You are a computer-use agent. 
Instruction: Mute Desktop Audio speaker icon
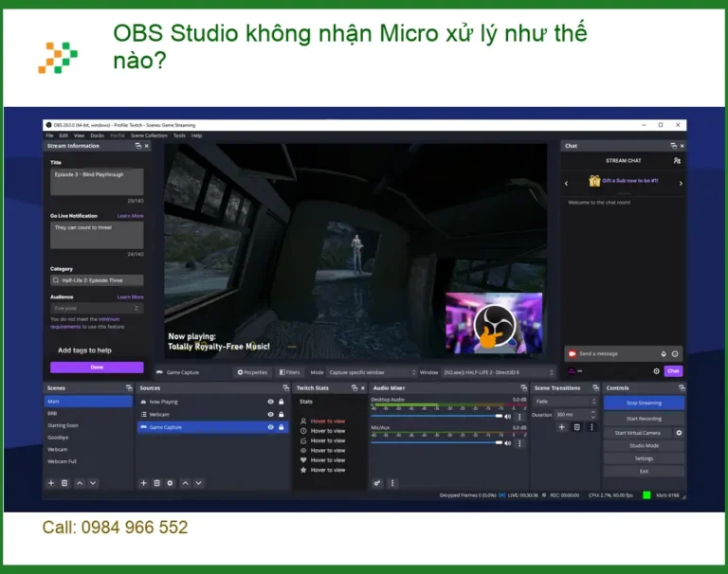(x=508, y=416)
